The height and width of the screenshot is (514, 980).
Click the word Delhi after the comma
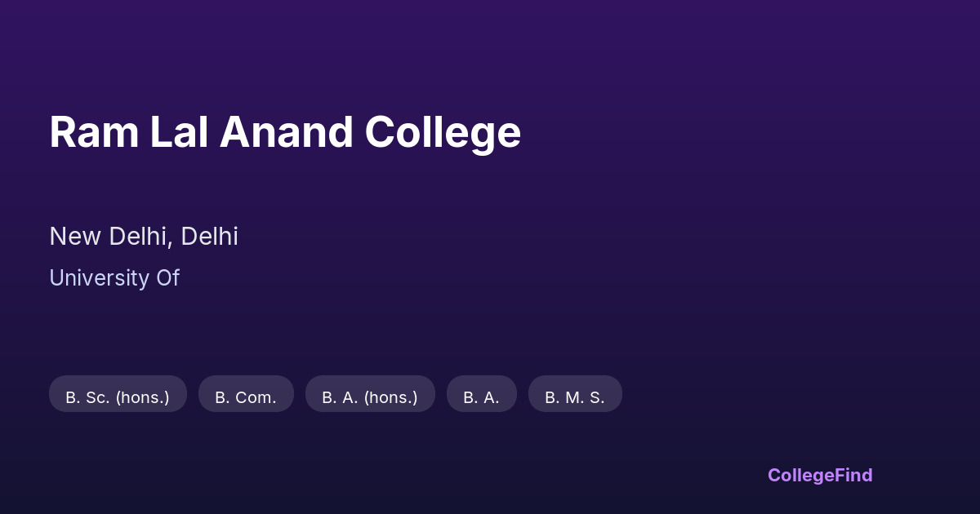[x=210, y=237]
